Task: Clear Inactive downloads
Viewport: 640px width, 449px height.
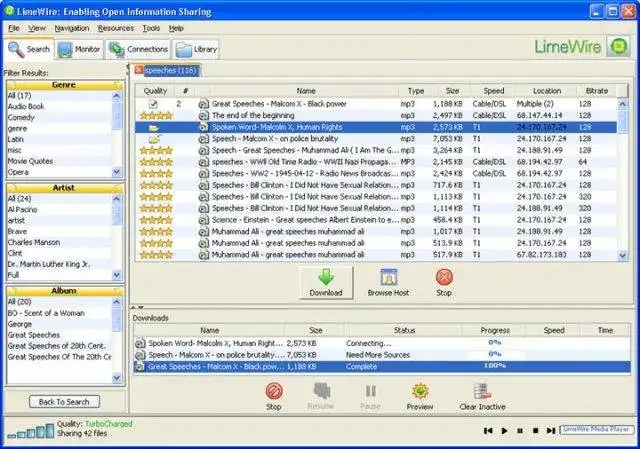Action: pos(482,396)
